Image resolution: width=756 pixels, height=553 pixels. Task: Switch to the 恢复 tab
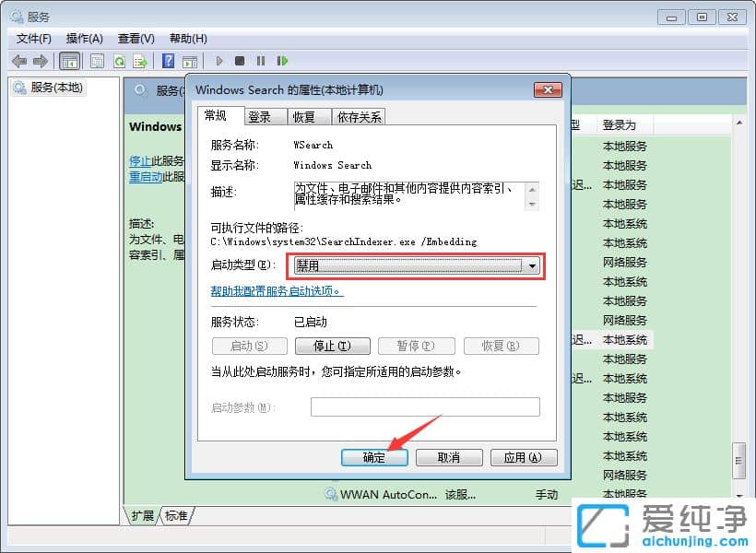point(309,117)
